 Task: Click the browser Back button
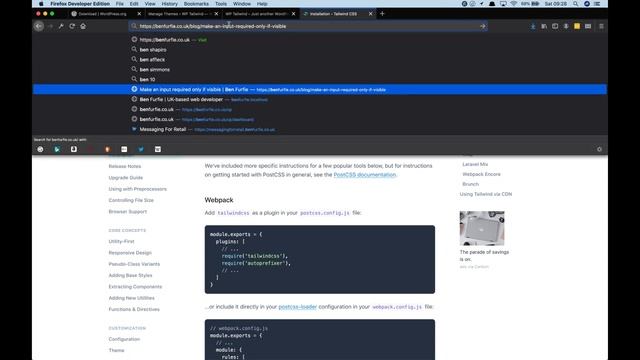click(39, 26)
